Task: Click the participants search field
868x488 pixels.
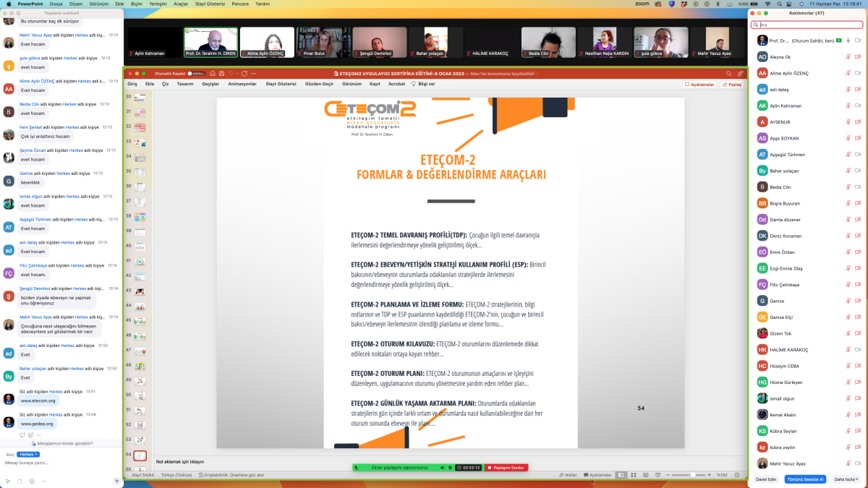Action: click(807, 25)
